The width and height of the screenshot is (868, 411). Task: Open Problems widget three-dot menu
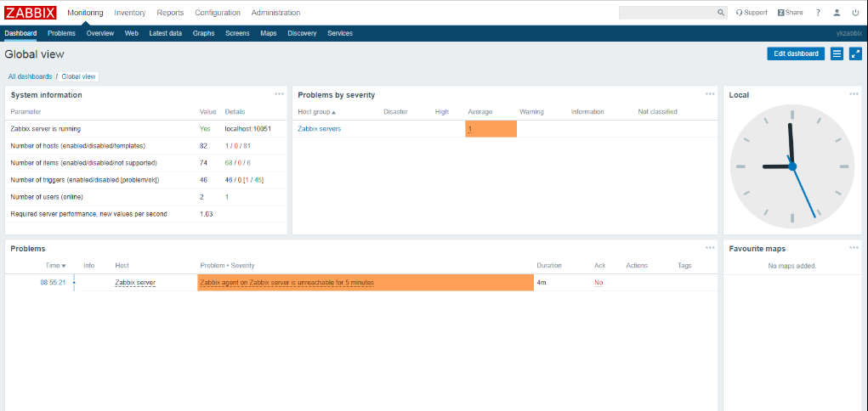(710, 248)
